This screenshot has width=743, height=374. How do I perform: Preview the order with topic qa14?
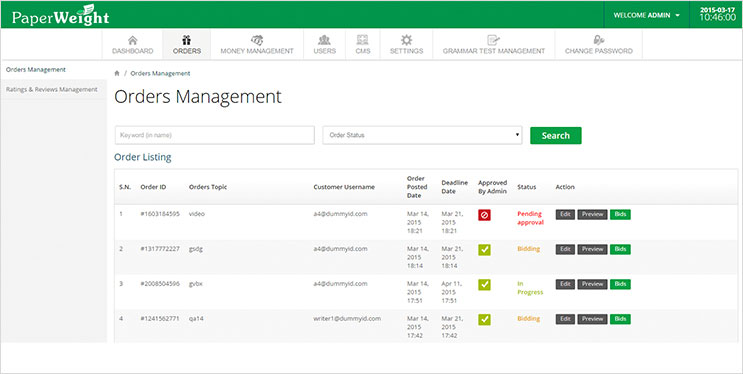click(x=592, y=319)
